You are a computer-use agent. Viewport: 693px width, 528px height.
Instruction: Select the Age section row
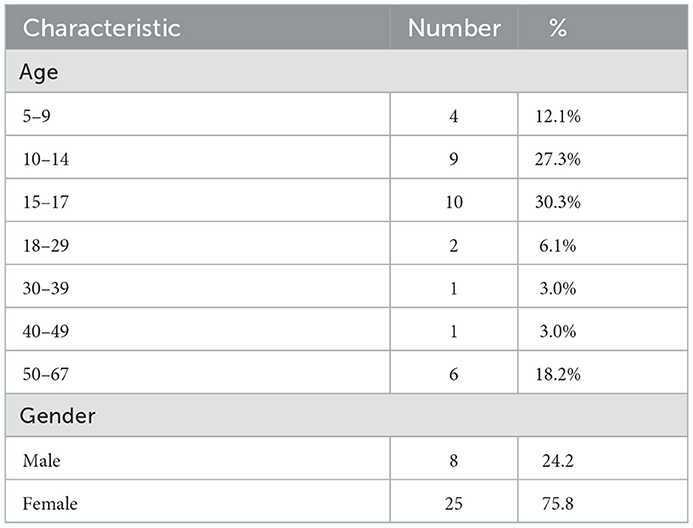coord(346,71)
